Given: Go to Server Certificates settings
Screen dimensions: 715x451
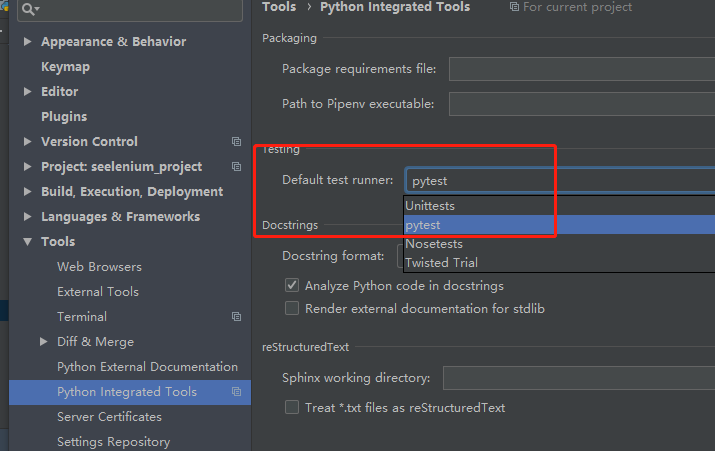Looking at the screenshot, I should click(x=109, y=417).
